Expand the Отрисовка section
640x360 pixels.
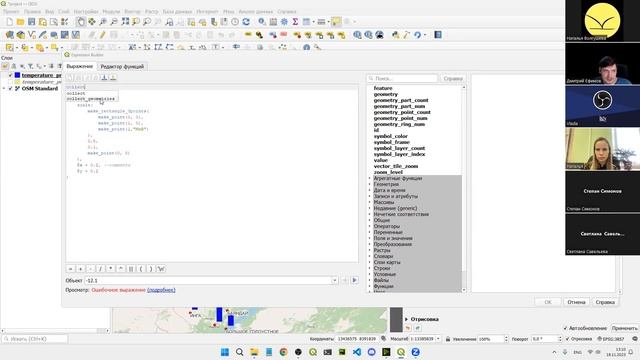point(406,319)
